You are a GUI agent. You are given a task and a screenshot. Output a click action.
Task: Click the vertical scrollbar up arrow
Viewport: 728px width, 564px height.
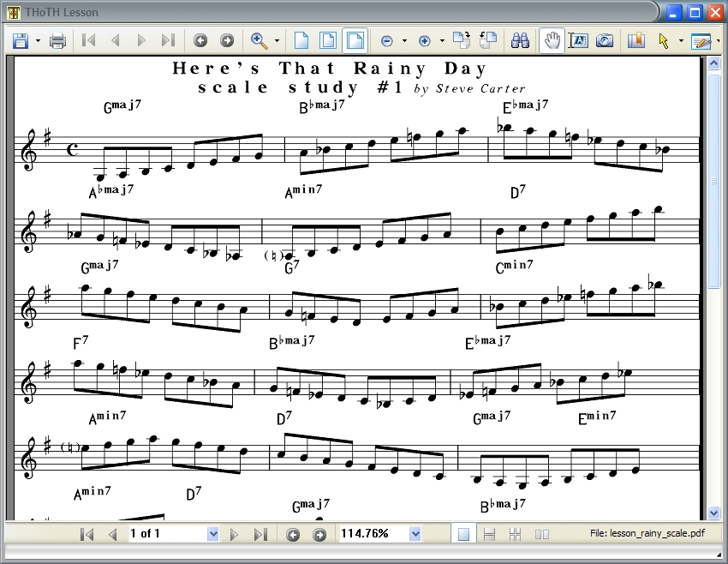(714, 63)
